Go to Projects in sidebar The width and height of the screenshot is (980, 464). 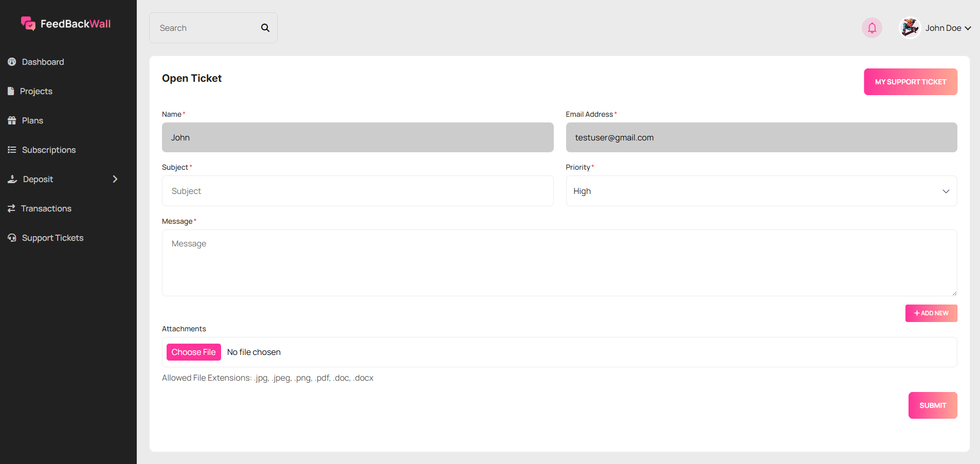click(x=36, y=91)
